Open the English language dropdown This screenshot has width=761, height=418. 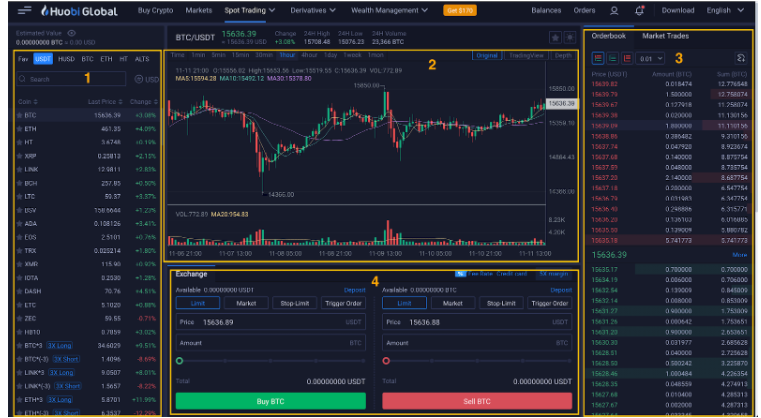point(725,10)
